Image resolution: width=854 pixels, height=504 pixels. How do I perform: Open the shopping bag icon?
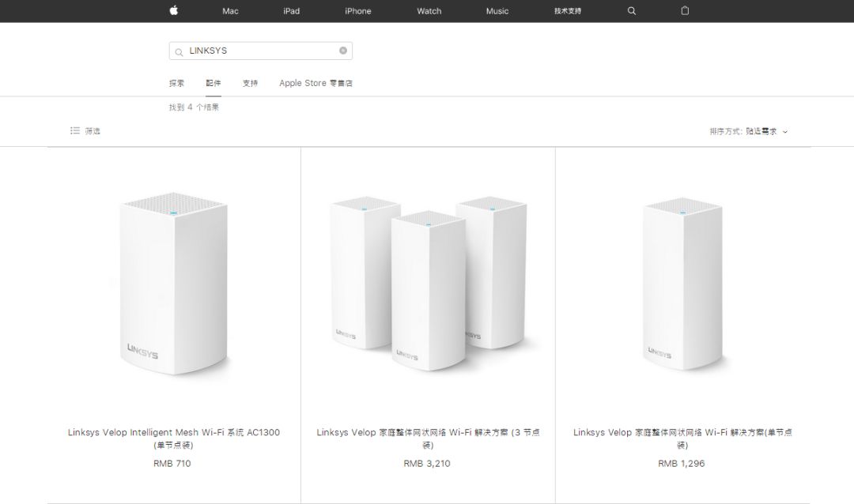tap(685, 10)
